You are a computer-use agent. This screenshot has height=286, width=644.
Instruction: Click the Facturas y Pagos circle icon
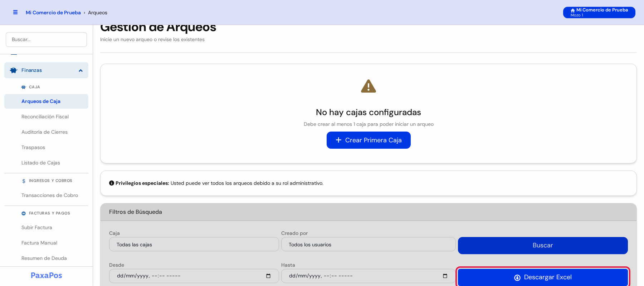pos(24,213)
